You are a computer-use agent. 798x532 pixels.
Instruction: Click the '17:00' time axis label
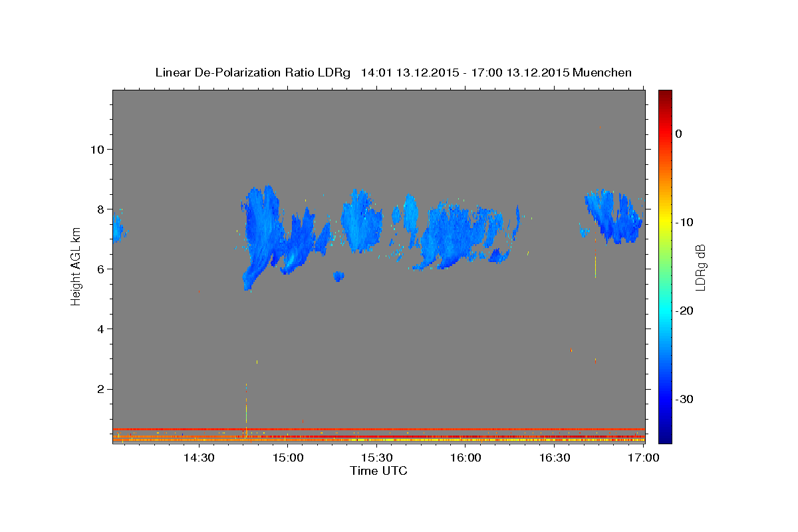(644, 458)
